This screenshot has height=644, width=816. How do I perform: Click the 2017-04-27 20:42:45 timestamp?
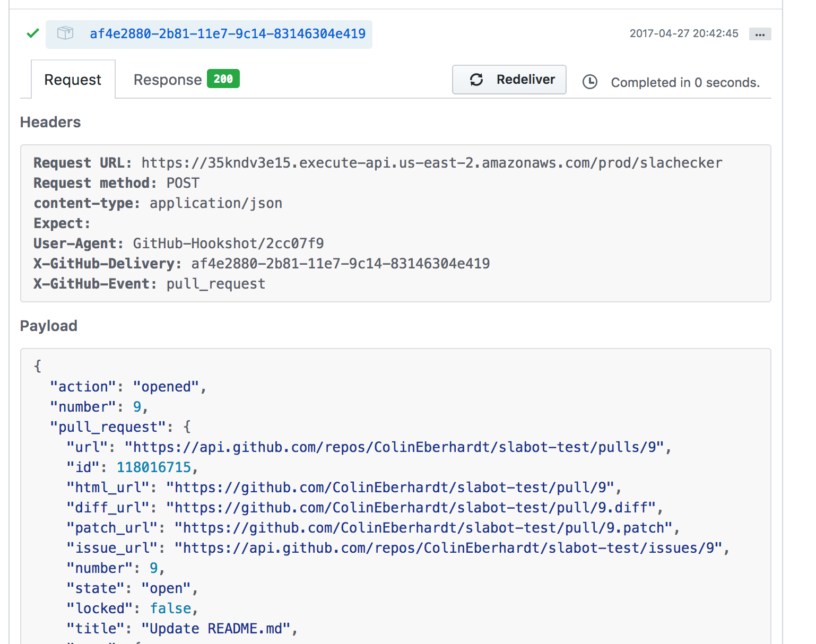(x=683, y=33)
